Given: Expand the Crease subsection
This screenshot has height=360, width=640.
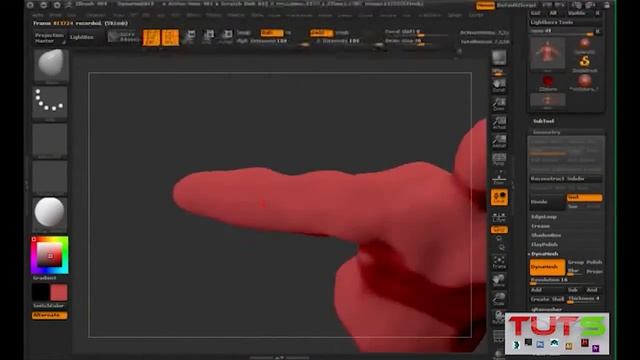Looking at the screenshot, I should (540, 226).
